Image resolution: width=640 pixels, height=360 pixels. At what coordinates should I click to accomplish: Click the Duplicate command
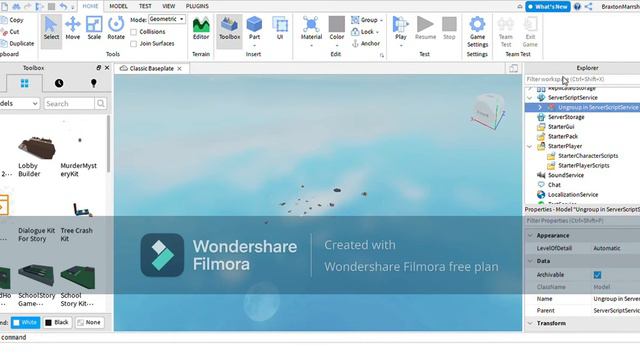click(17, 43)
